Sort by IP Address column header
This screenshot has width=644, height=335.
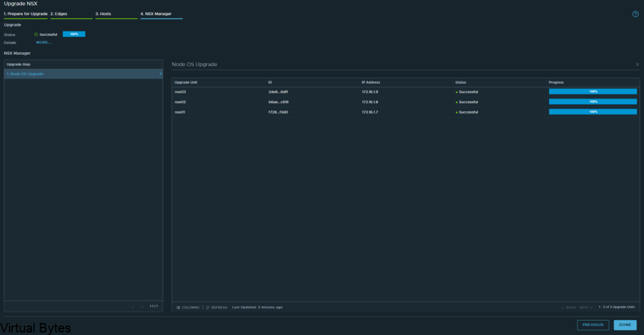[x=371, y=82]
